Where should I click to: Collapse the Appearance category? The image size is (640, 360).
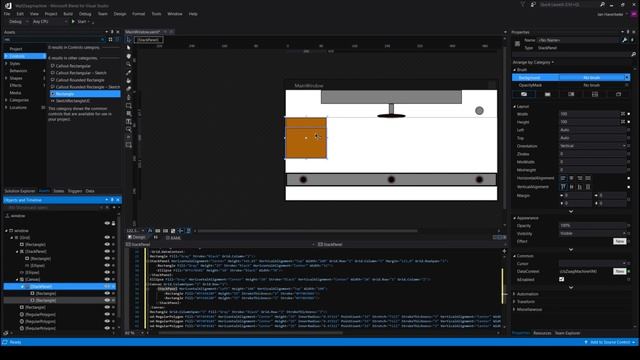click(x=514, y=218)
